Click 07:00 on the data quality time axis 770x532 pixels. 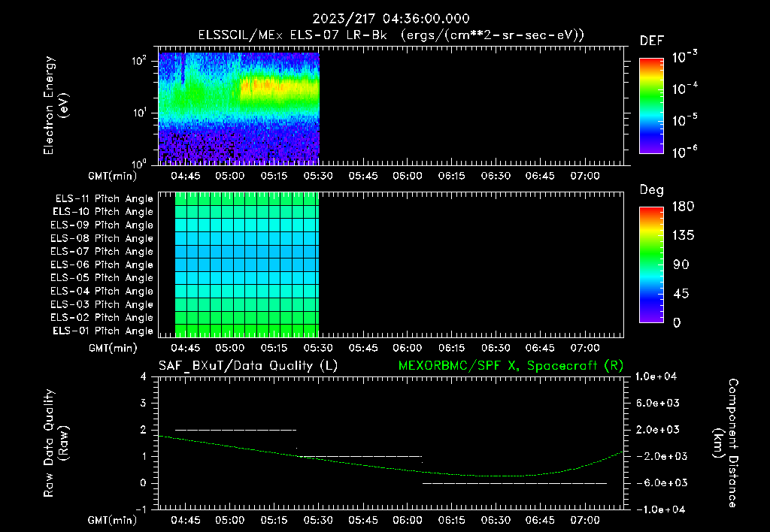click(x=585, y=520)
